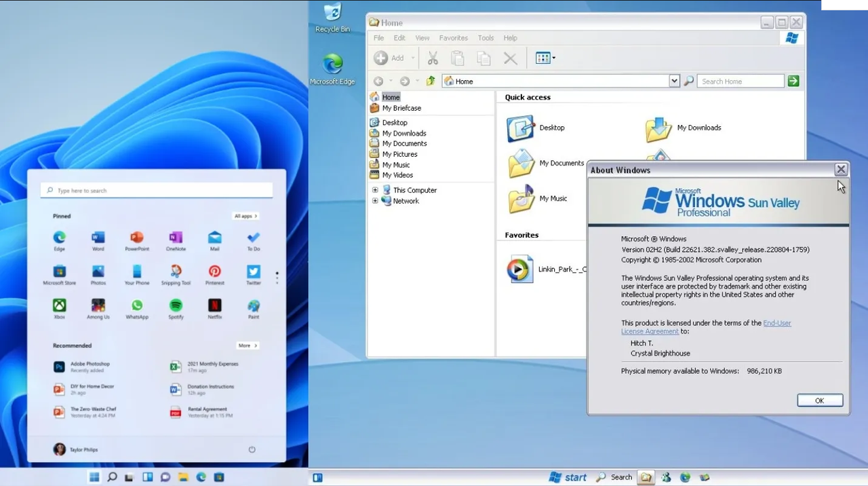Launch PowerPoint in the Start menu

click(x=137, y=240)
